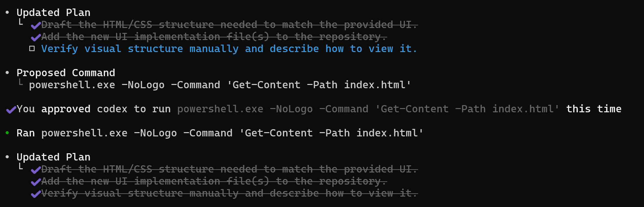
Task: Click the grayed command in the approval message
Action: [x=368, y=109]
